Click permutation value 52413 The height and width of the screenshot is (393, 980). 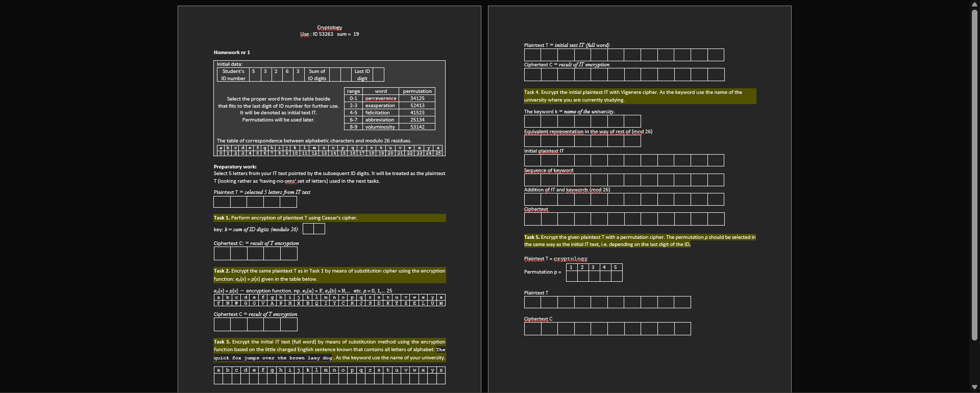(418, 106)
